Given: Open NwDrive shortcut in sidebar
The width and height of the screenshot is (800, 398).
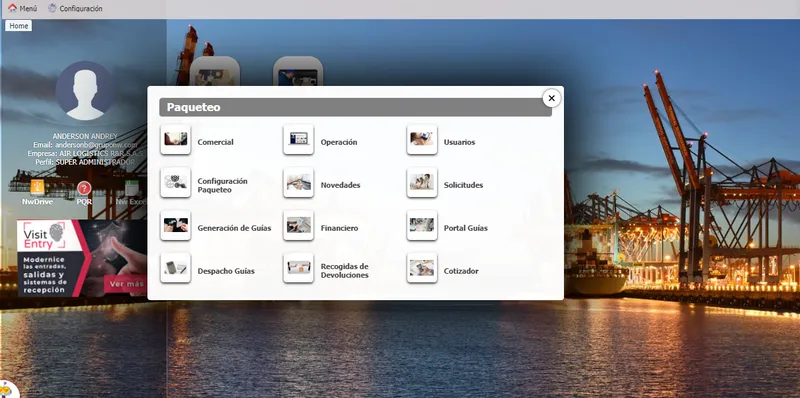Looking at the screenshot, I should pos(37,192).
